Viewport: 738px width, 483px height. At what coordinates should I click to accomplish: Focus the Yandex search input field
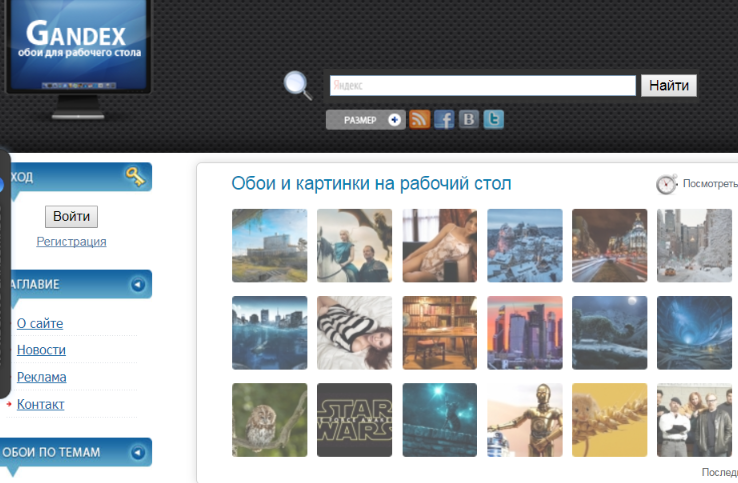coord(483,86)
